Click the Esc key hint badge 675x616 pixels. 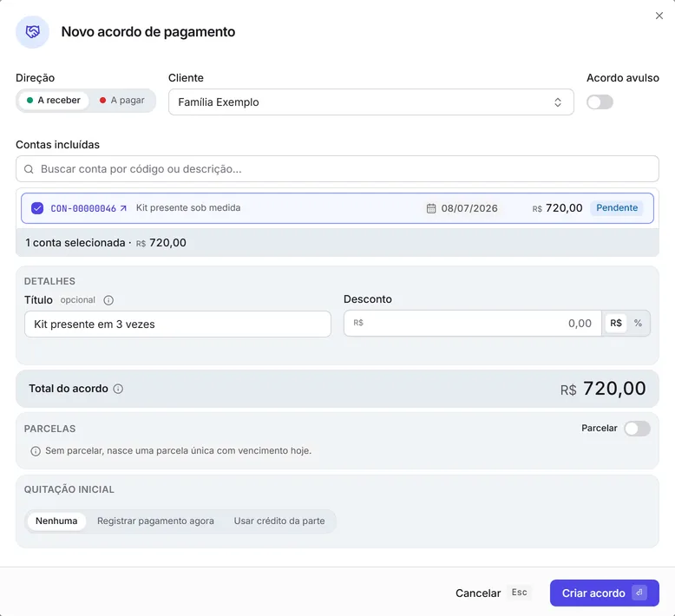tap(519, 593)
